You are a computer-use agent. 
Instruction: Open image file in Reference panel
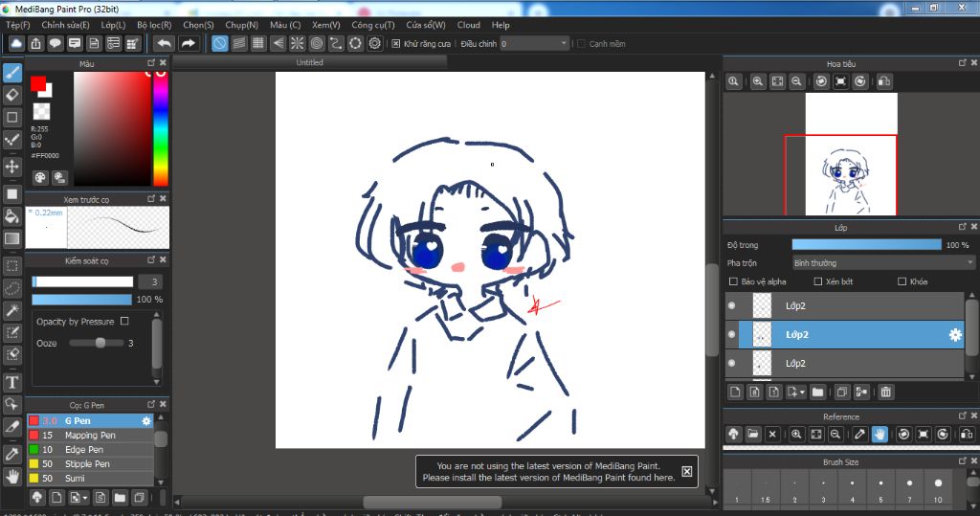(x=753, y=434)
